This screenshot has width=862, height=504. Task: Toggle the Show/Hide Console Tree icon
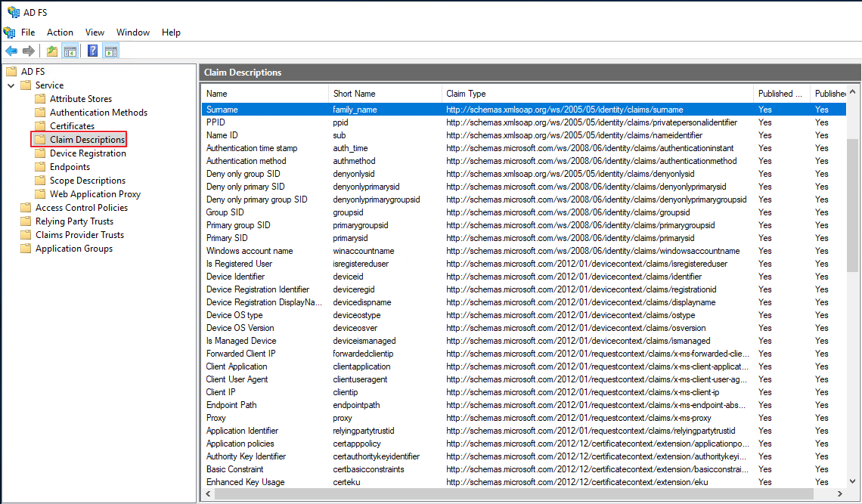coord(70,51)
